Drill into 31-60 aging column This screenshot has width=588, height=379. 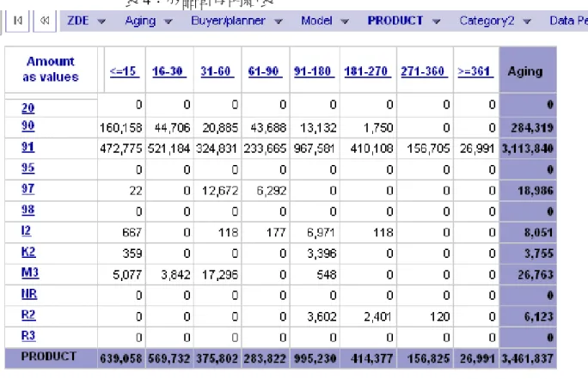pos(217,71)
